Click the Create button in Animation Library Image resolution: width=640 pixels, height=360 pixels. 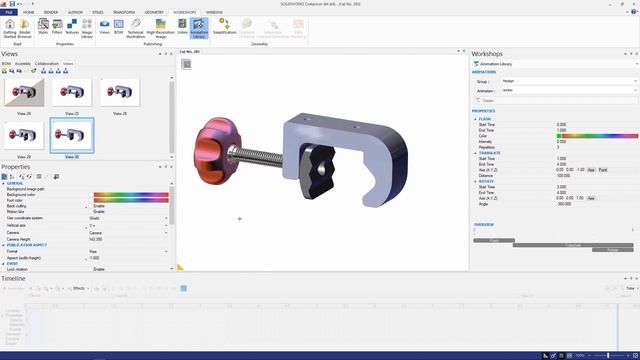point(556,100)
